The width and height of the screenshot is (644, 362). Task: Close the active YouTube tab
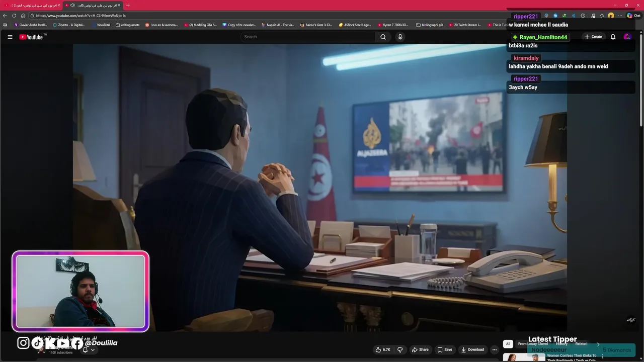(119, 5)
